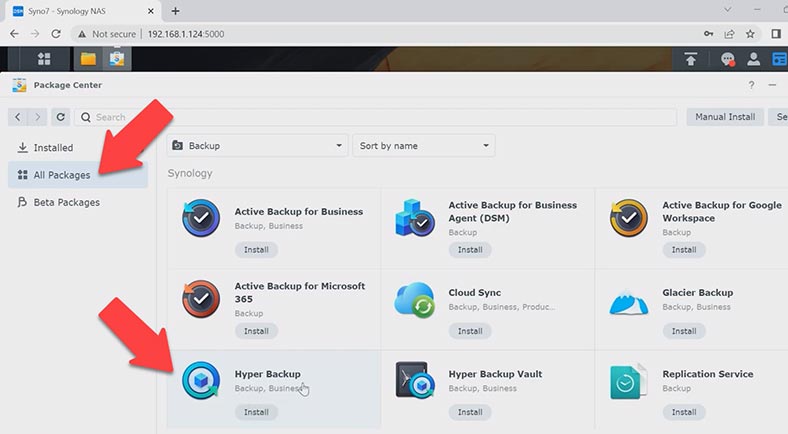Open the saved passwords key icon
The height and width of the screenshot is (434, 788).
709,34
